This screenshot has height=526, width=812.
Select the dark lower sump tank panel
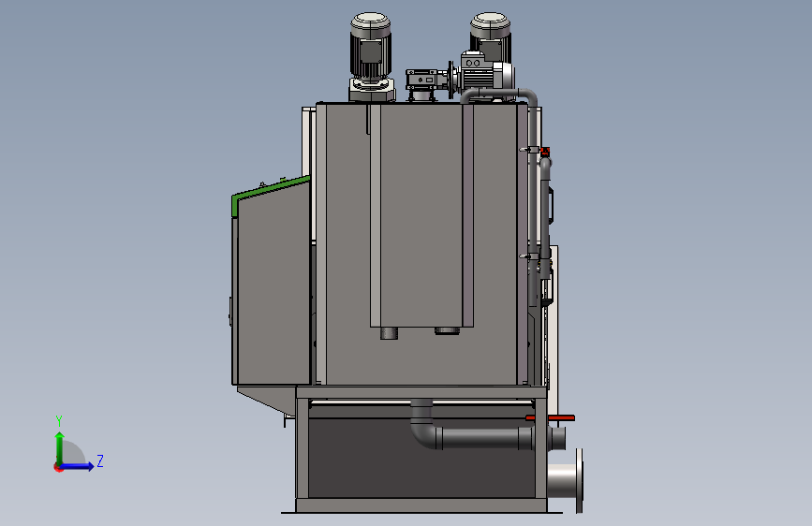pos(421,459)
